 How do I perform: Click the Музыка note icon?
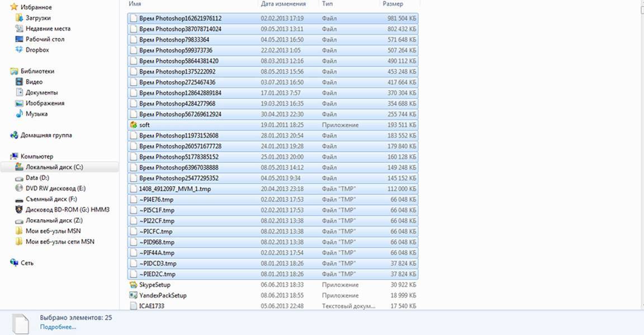[x=19, y=114]
